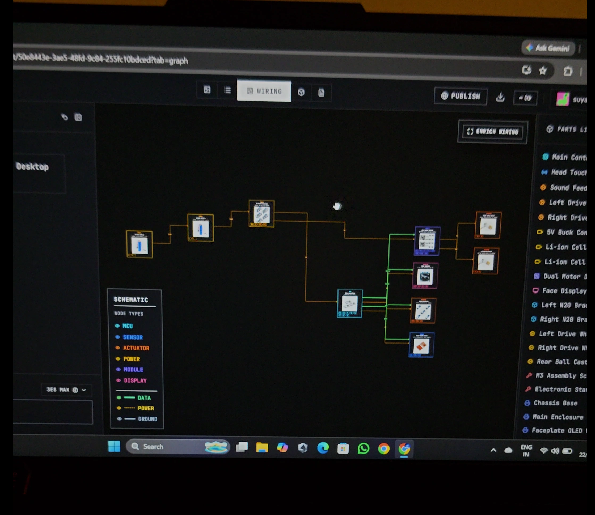This screenshot has height=515, width=595.
Task: Click the Ask Gemini button
Action: (548, 48)
